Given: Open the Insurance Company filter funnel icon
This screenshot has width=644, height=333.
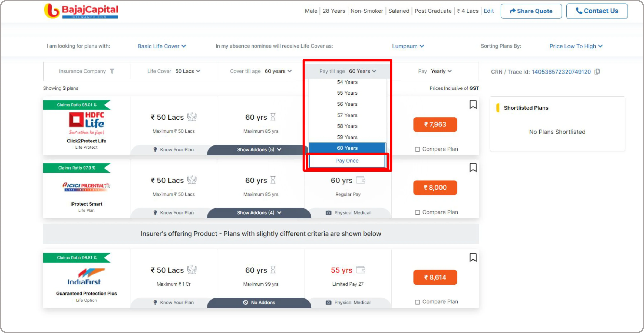Looking at the screenshot, I should click(x=112, y=71).
